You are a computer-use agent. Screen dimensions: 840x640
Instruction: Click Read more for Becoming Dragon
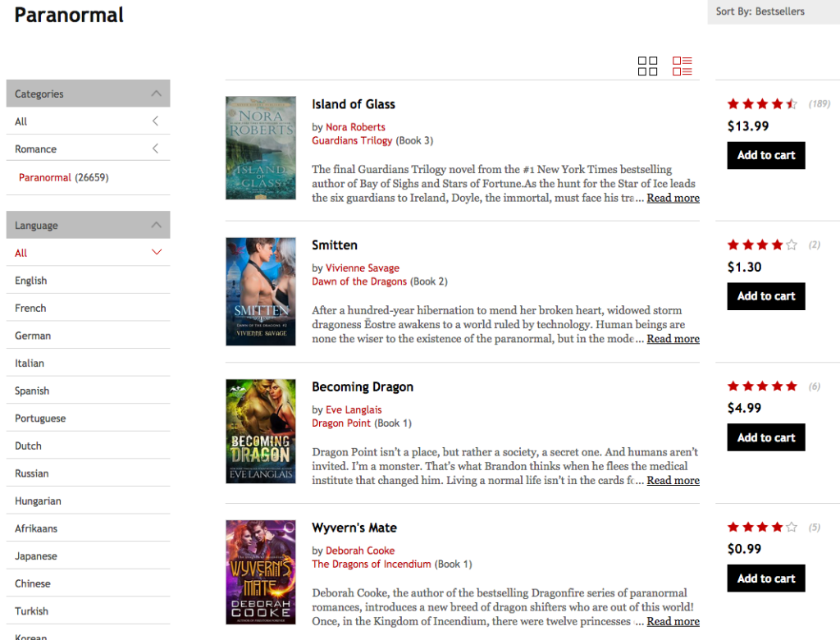[673, 480]
